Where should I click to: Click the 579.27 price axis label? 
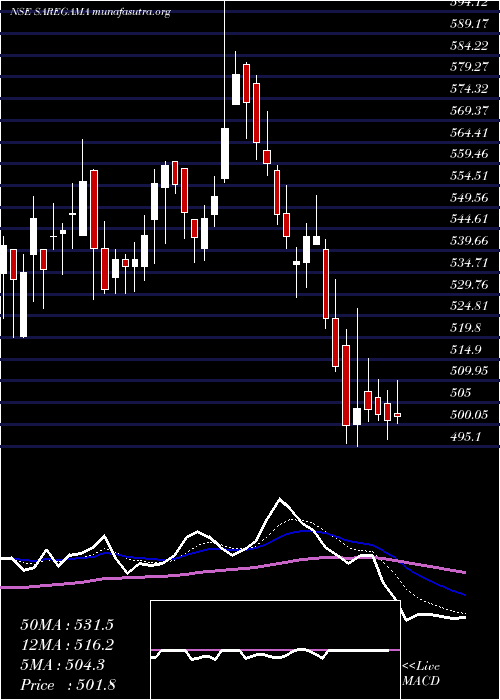[x=468, y=67]
